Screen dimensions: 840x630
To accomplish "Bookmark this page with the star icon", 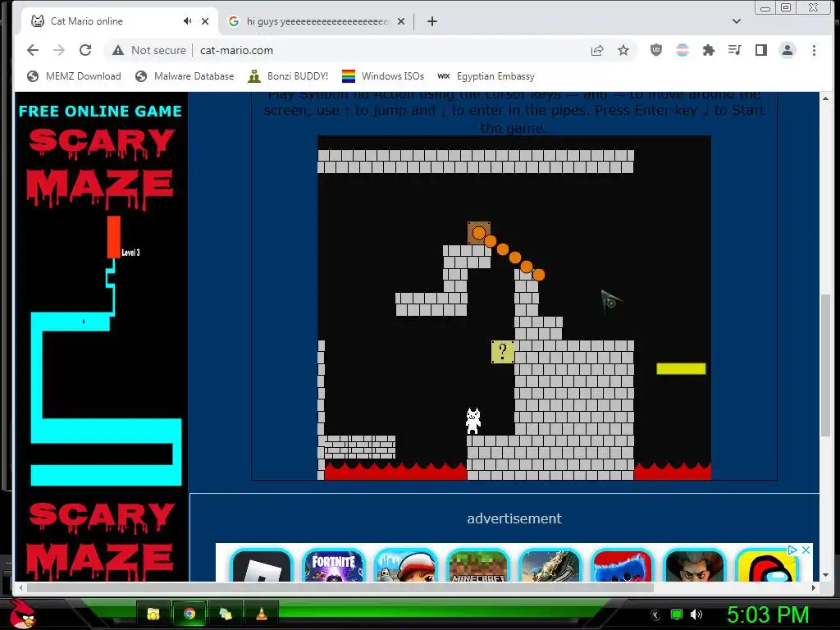I will pos(623,50).
